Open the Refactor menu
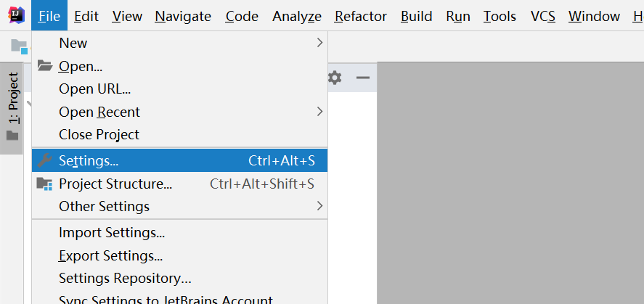This screenshot has width=644, height=304. pyautogui.click(x=361, y=16)
